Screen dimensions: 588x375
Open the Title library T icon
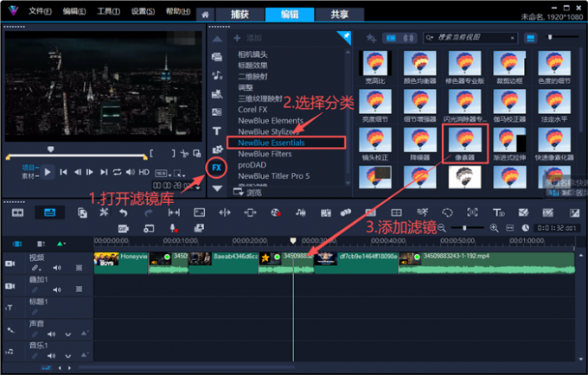[217, 130]
